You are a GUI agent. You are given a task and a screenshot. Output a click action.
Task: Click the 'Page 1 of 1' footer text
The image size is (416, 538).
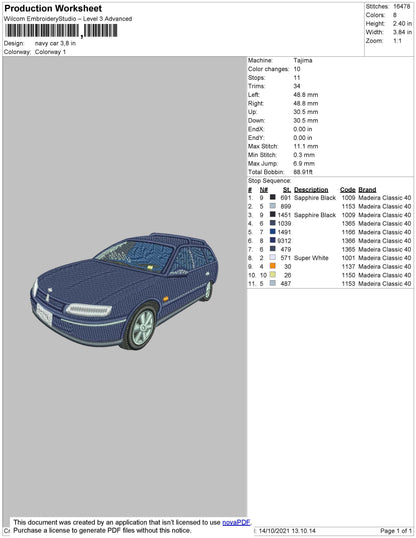click(x=396, y=531)
